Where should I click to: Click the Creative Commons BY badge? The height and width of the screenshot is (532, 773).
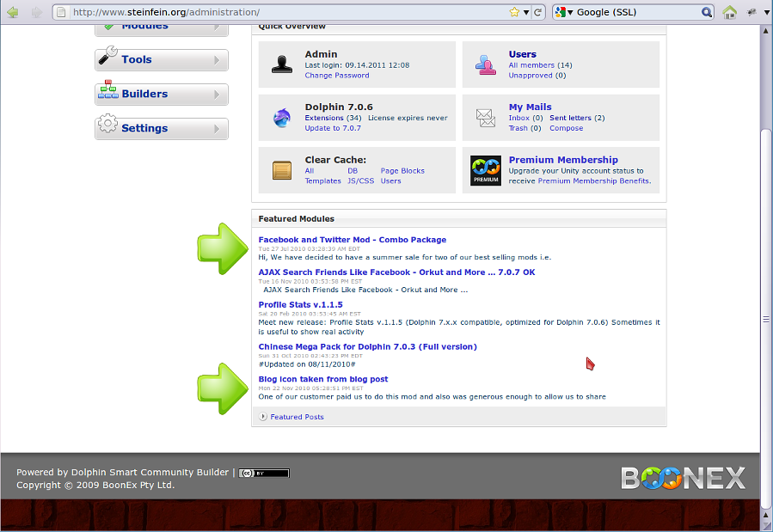[x=264, y=474]
